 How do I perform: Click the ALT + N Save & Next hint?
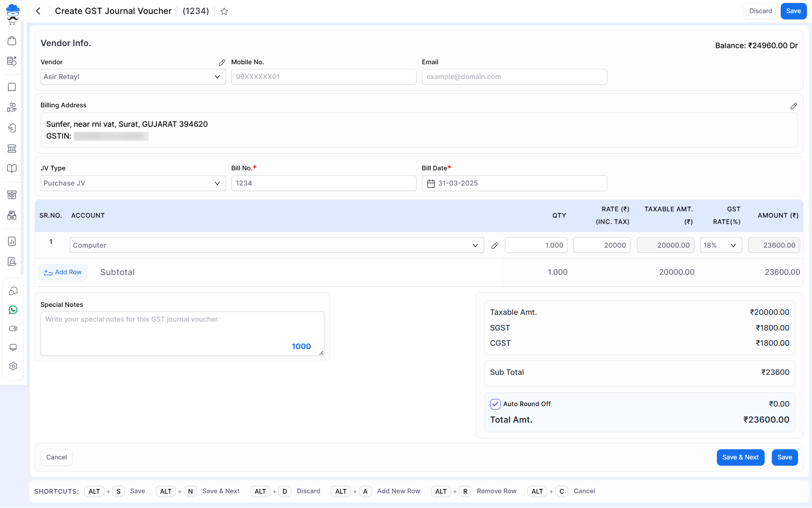(198, 492)
